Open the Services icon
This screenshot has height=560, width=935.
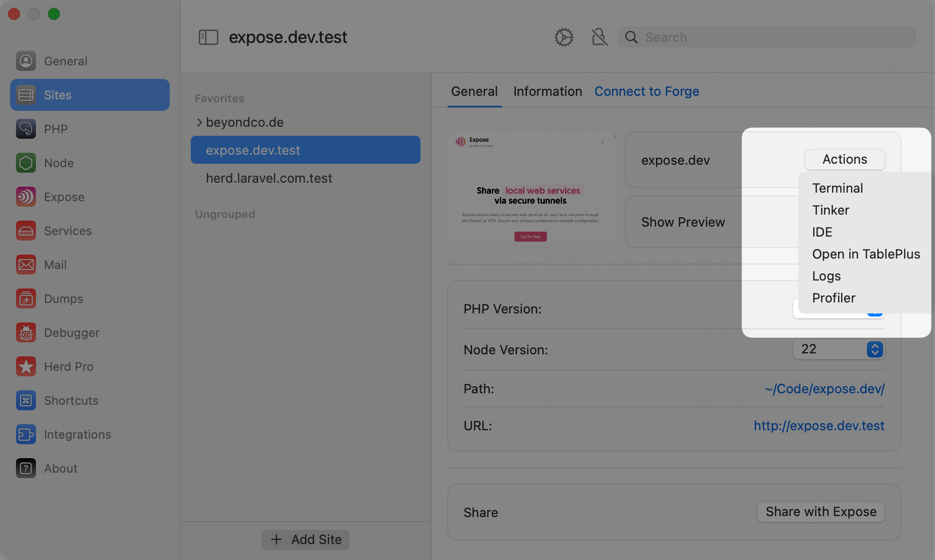coord(26,231)
